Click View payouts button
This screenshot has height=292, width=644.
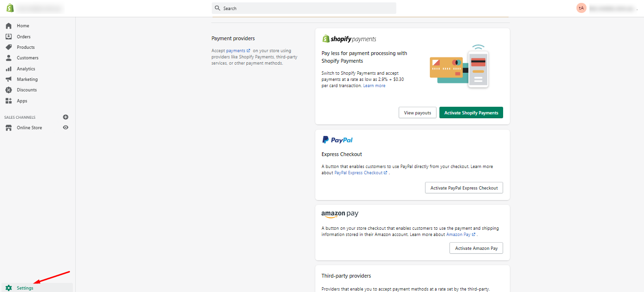417,112
